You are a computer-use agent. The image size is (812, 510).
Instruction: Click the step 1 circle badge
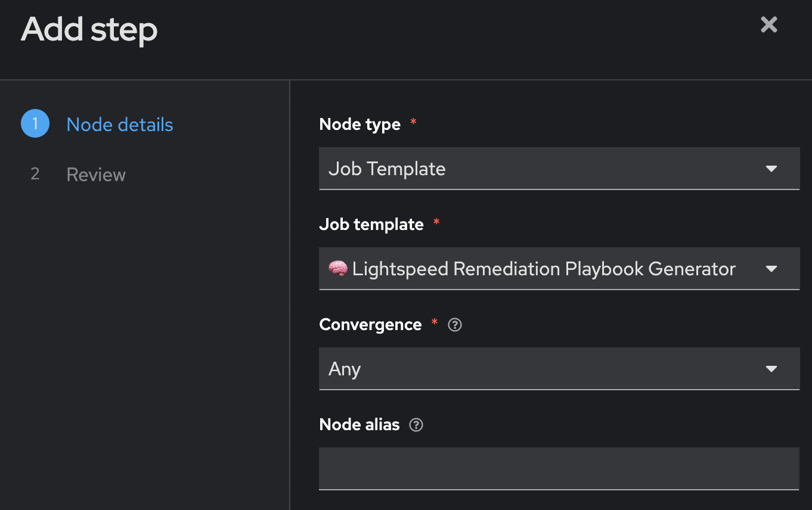coord(35,124)
